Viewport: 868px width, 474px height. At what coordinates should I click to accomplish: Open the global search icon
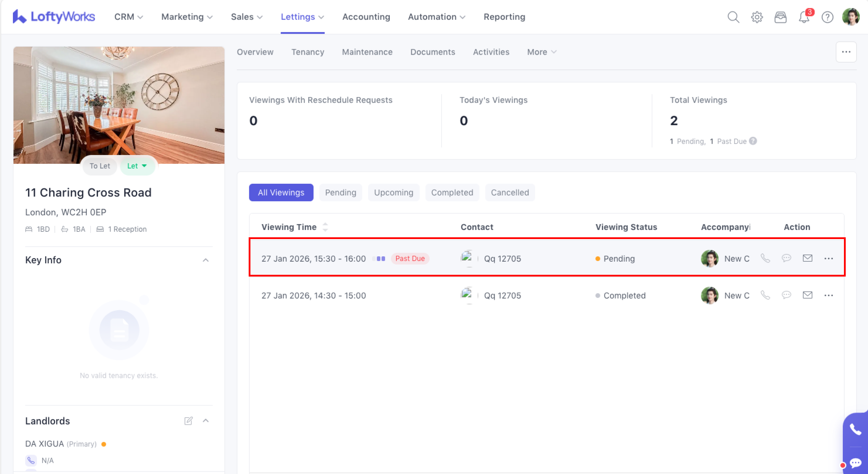(x=733, y=17)
